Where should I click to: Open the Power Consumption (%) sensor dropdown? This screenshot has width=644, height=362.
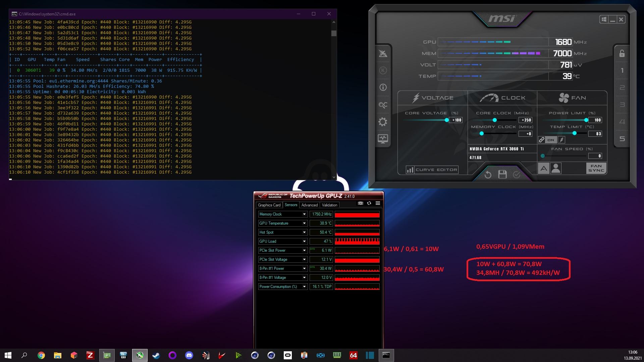pyautogui.click(x=304, y=287)
